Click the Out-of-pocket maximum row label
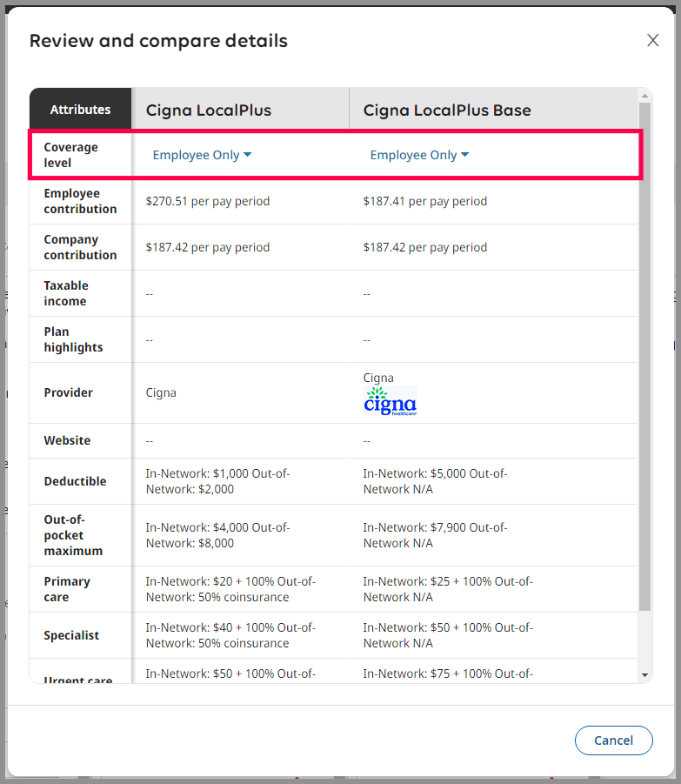 [73, 535]
